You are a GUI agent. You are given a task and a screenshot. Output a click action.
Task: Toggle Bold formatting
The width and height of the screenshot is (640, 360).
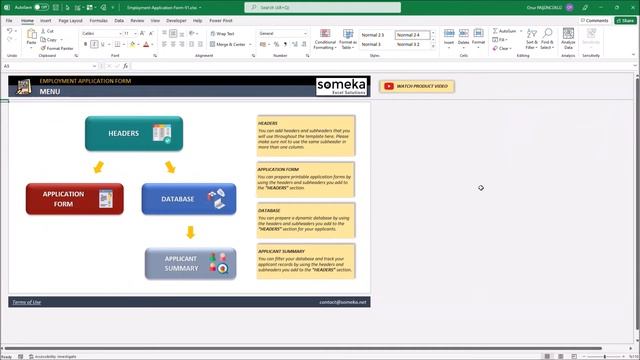click(85, 44)
